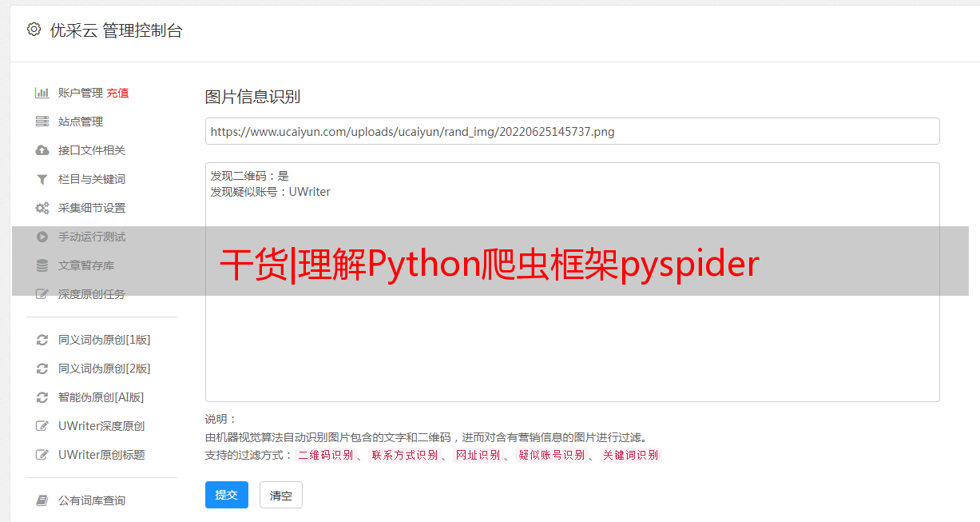Go to 公有词库查询 in the sidebar

coord(92,500)
